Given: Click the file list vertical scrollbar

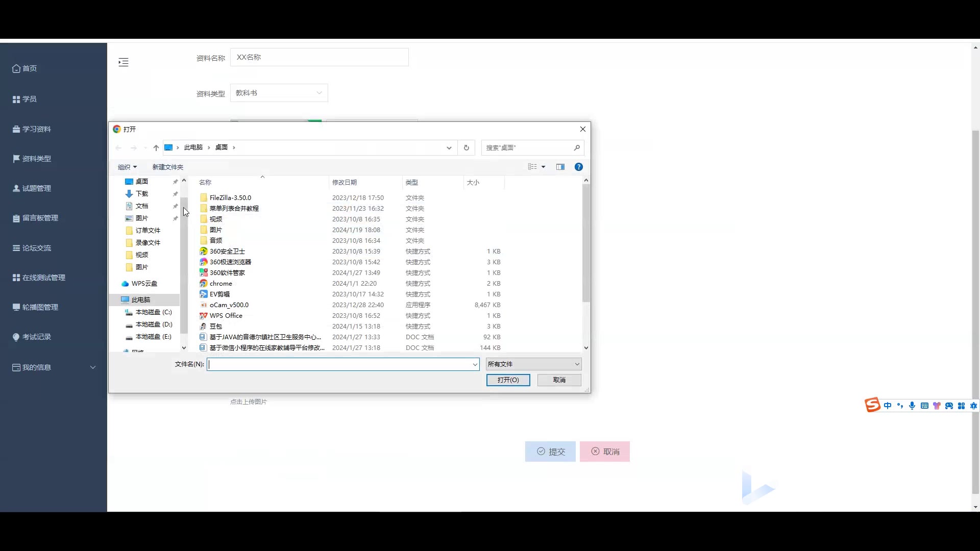Looking at the screenshot, I should pyautogui.click(x=586, y=242).
